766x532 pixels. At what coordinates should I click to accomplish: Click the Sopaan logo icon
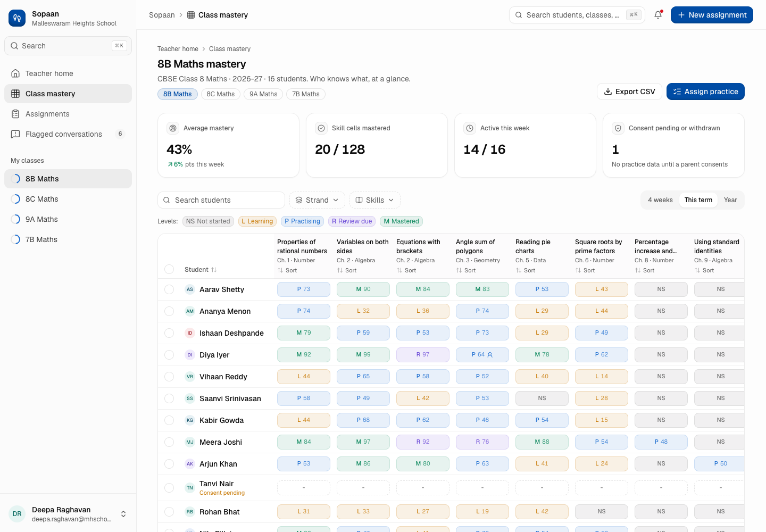(x=17, y=18)
